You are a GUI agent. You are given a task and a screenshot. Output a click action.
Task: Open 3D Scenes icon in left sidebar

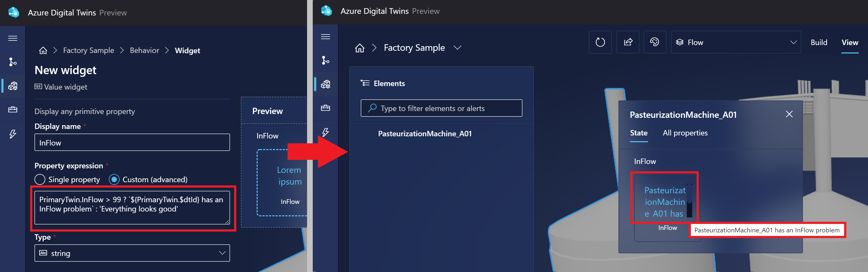pos(13,86)
